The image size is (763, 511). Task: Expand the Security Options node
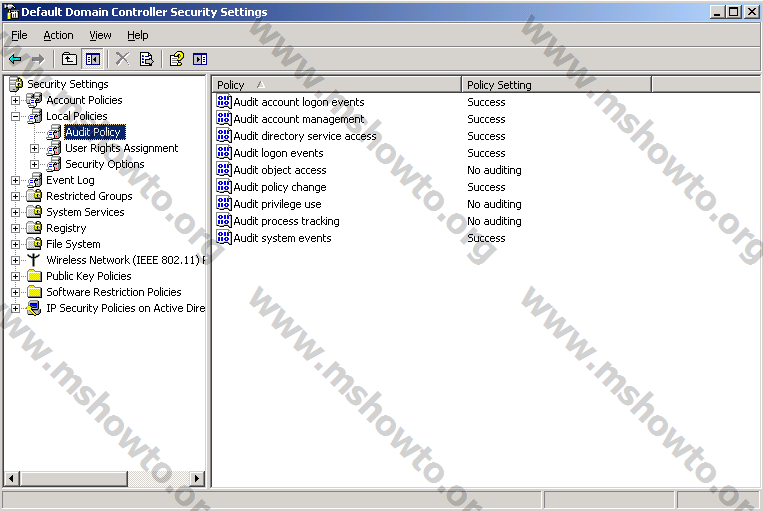pos(35,164)
